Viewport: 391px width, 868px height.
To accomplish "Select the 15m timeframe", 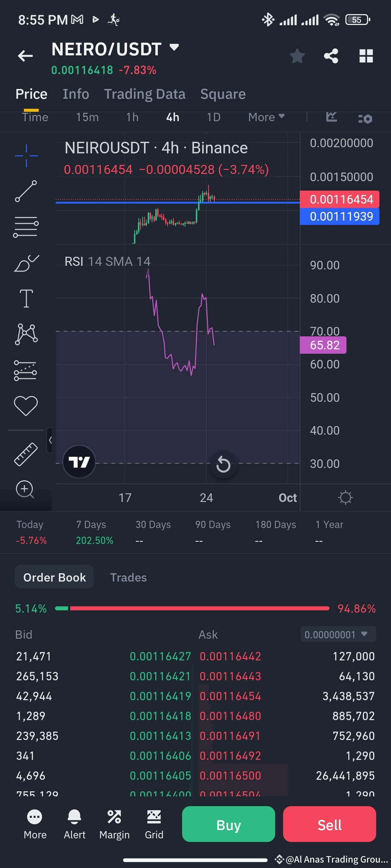I will 87,117.
